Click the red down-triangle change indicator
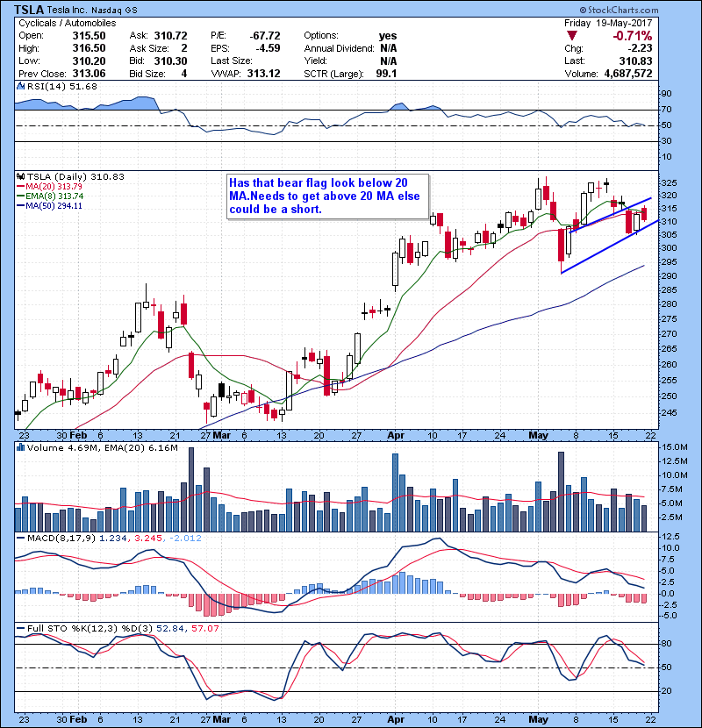This screenshot has width=702, height=728. point(572,36)
